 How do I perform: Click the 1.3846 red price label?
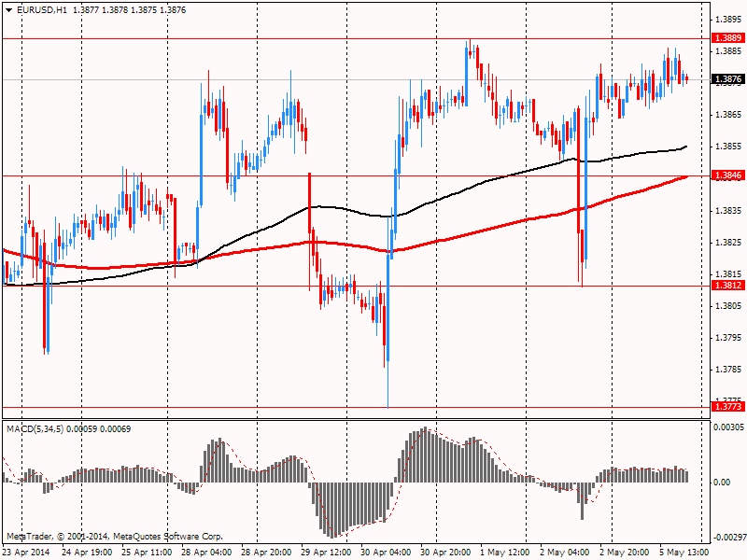tap(728, 175)
